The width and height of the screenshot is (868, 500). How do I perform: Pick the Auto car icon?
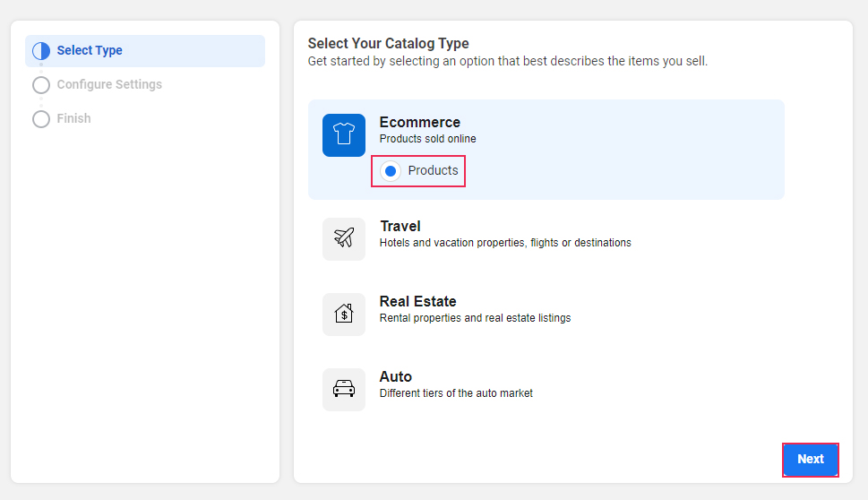pyautogui.click(x=344, y=389)
